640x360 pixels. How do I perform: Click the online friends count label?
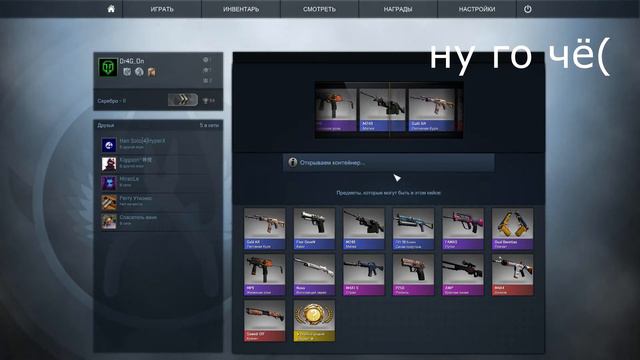209,125
